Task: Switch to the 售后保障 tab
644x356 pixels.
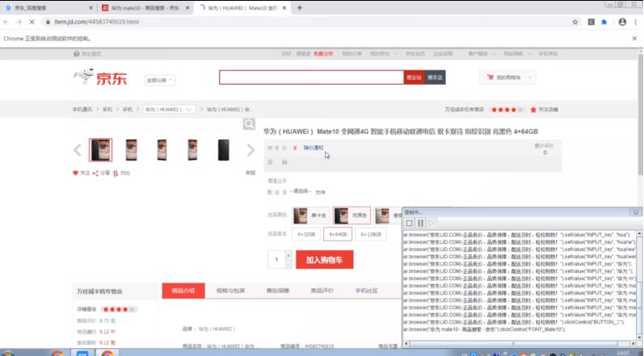Action: point(278,291)
